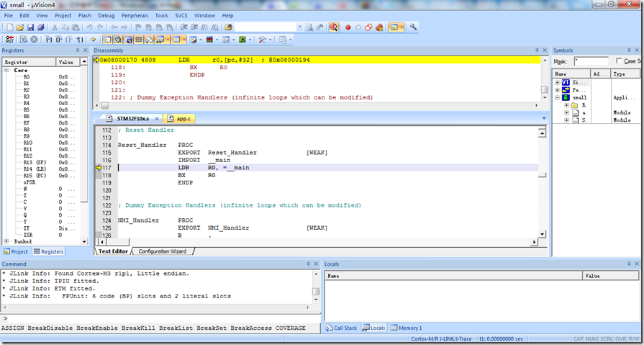Save the current file

point(30,27)
